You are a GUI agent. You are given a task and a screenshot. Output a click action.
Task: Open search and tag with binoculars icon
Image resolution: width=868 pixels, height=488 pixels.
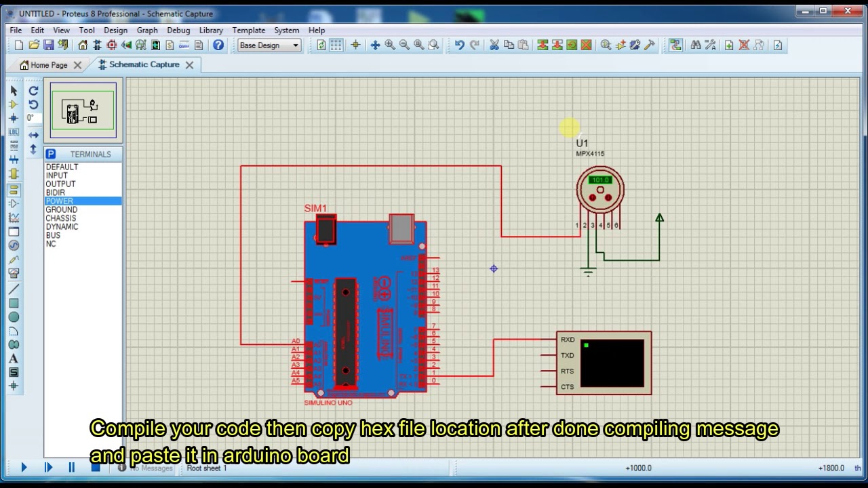click(x=695, y=45)
